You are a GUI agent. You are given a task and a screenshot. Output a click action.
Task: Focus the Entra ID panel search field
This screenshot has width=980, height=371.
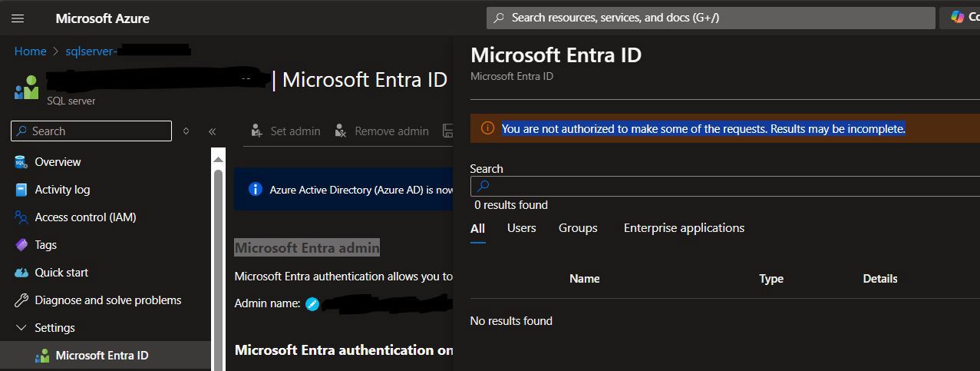coord(725,187)
